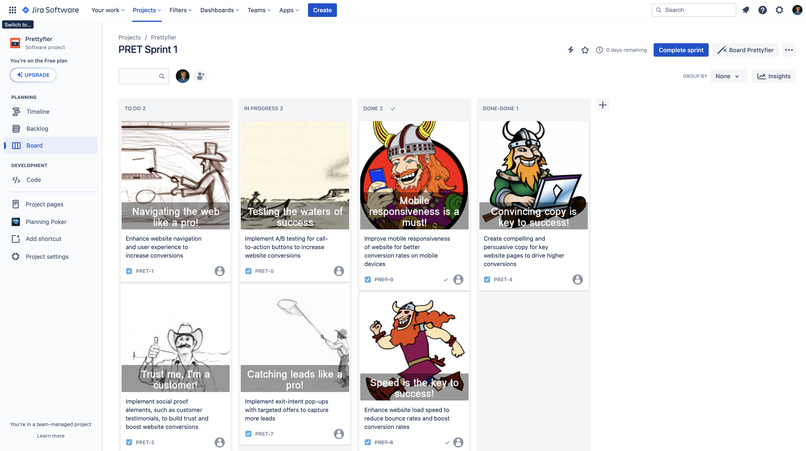The height and width of the screenshot is (451, 806).
Task: Click the Prettyfier project icon in sidebar
Action: [x=15, y=43]
